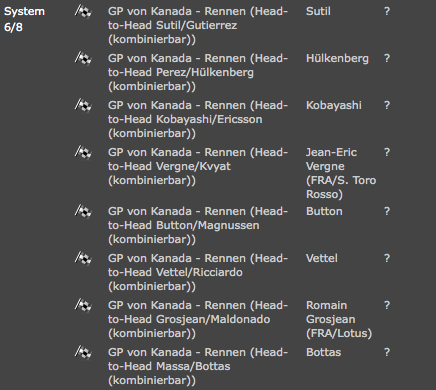Click the question mark beside Vettel

pos(387,258)
